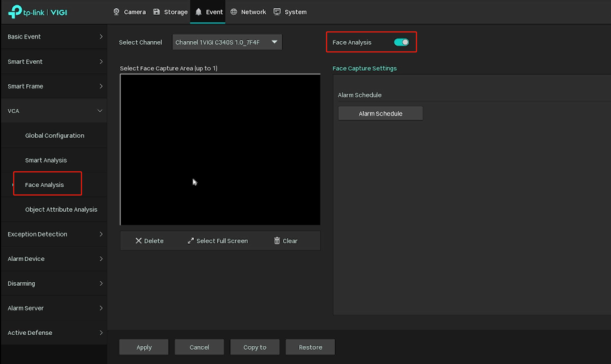611x364 pixels.
Task: Click the Camera webcam icon
Action: pos(116,12)
